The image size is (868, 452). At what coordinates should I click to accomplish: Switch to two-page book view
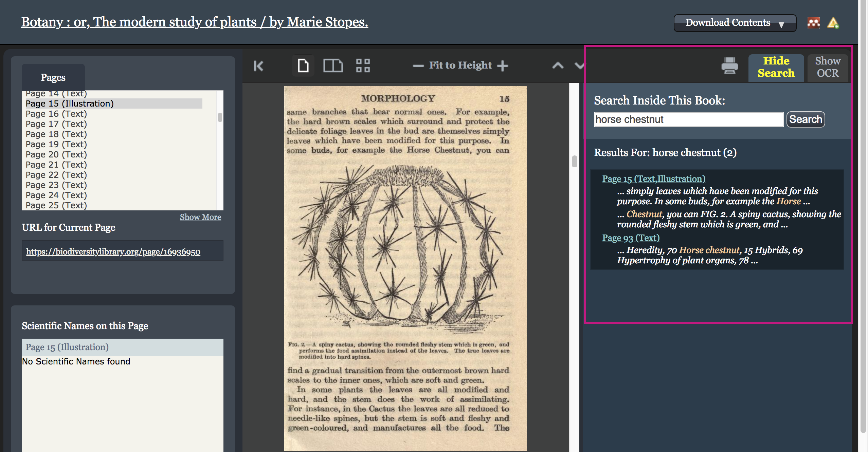coord(333,65)
